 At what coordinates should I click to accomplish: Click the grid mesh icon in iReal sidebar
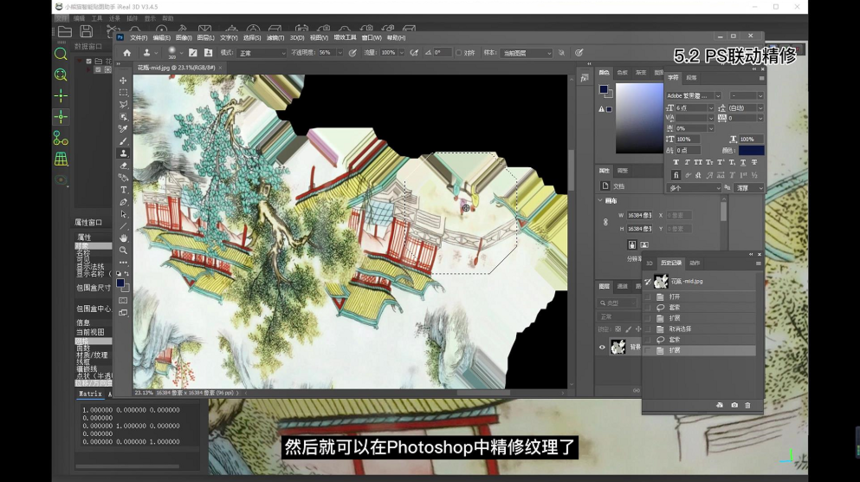click(x=61, y=159)
